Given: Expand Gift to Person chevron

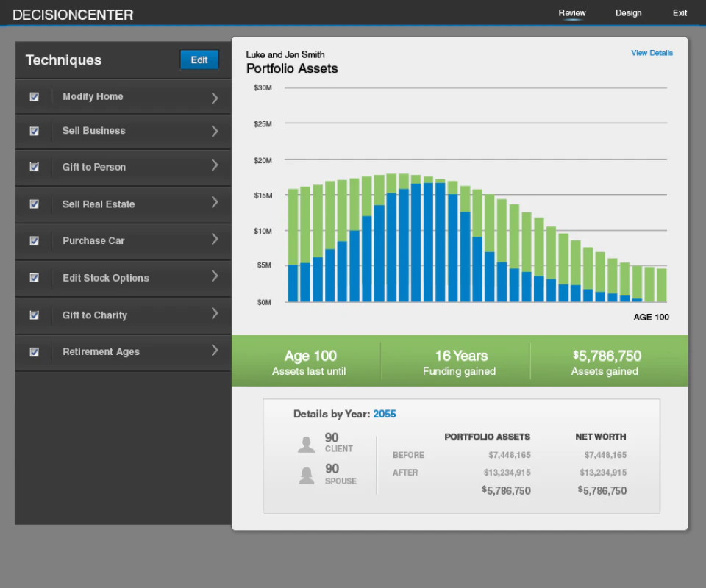Looking at the screenshot, I should [x=215, y=165].
